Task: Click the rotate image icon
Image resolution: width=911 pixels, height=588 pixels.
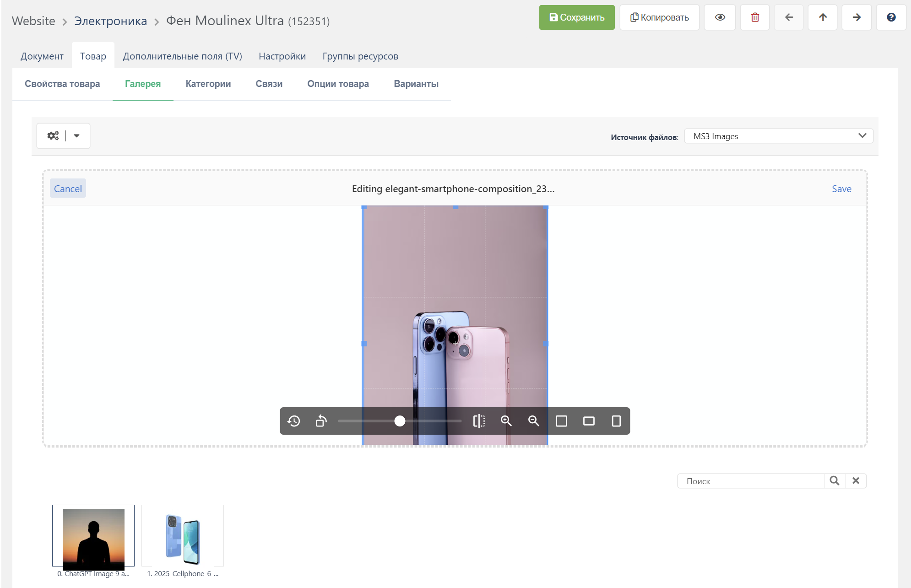Action: 321,421
